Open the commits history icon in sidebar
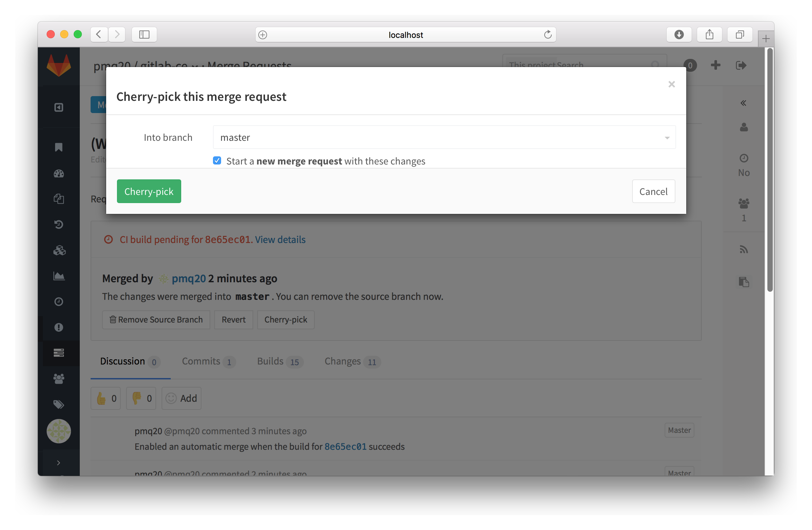The image size is (812, 530). click(59, 224)
